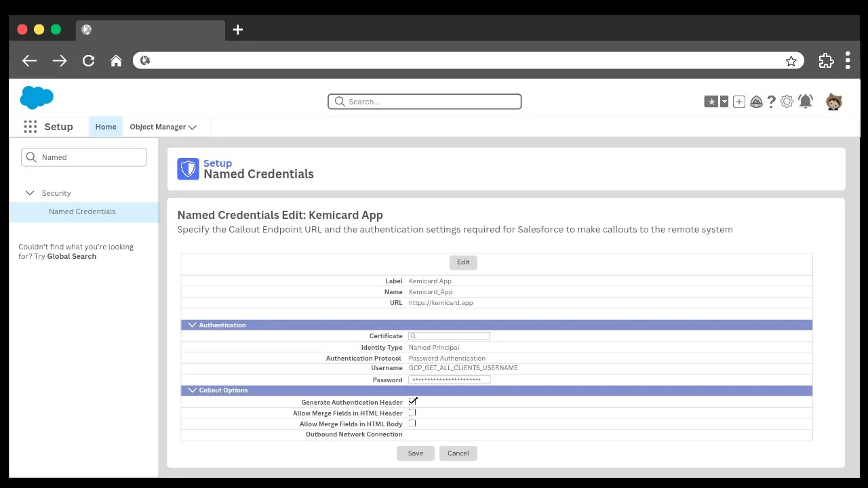Open the user profile avatar
The width and height of the screenshot is (868, 488).
tap(833, 102)
